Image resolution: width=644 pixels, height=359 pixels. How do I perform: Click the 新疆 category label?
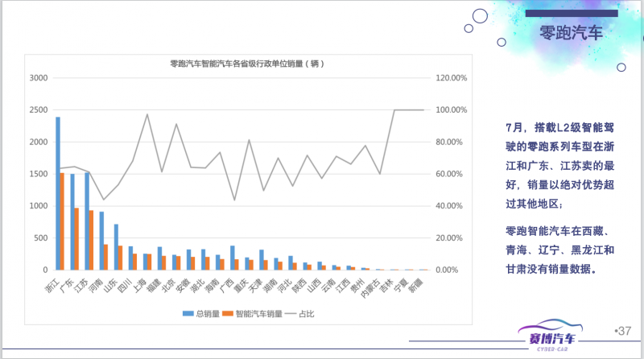415,285
